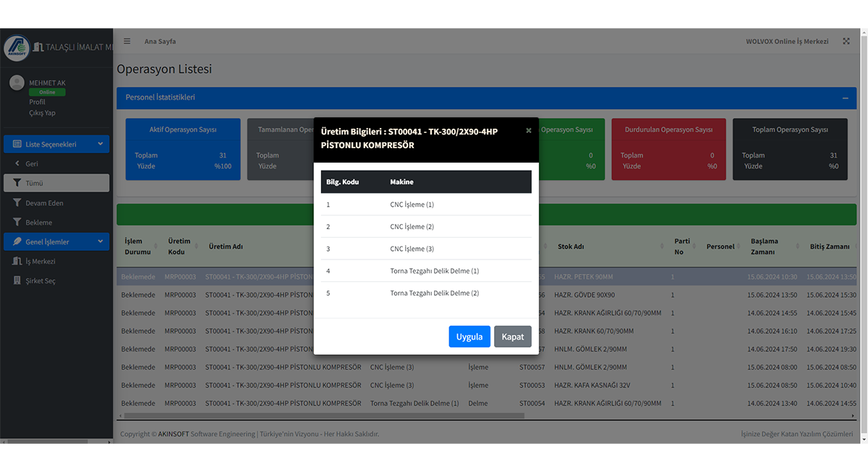
Task: Go back using Geri menu item
Action: coord(32,164)
